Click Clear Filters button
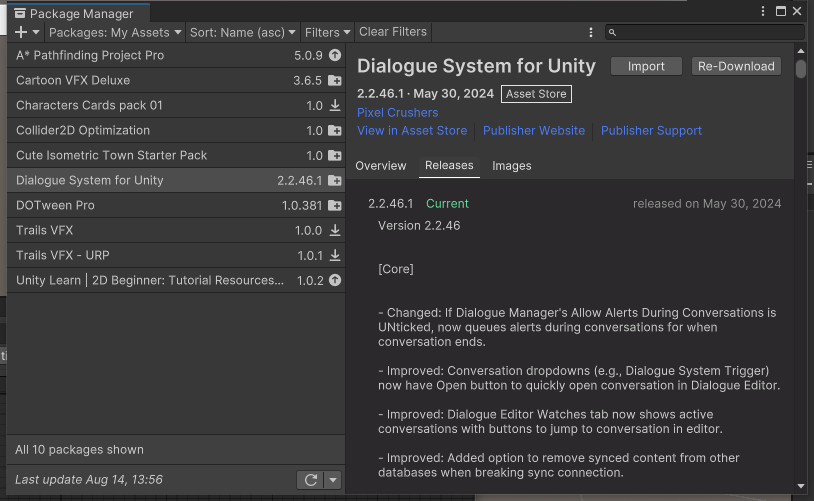This screenshot has height=501, width=814. click(393, 32)
